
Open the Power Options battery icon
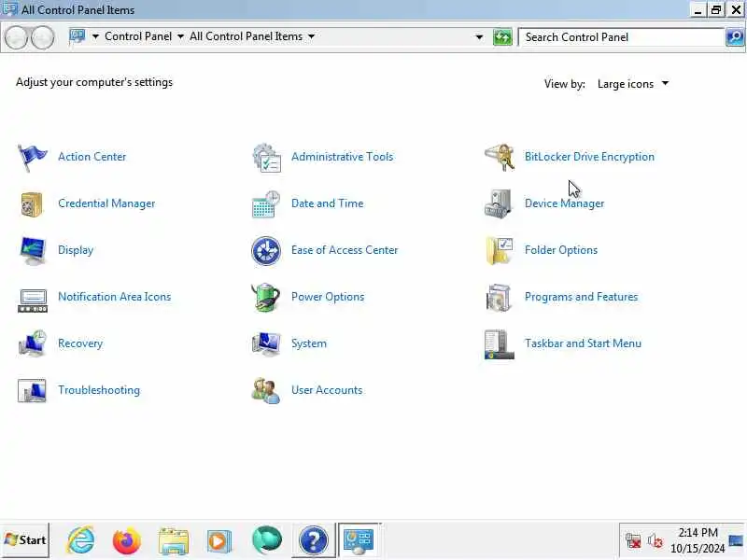pos(266,297)
